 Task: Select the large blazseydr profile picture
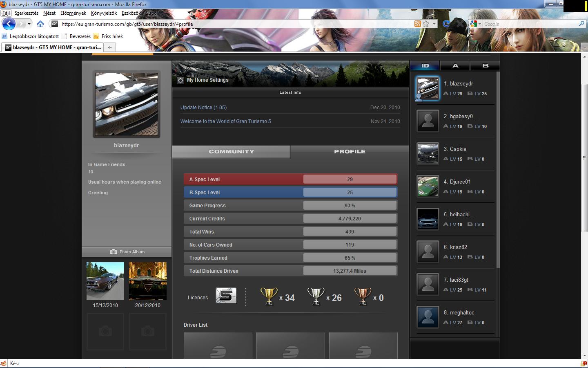[127, 104]
